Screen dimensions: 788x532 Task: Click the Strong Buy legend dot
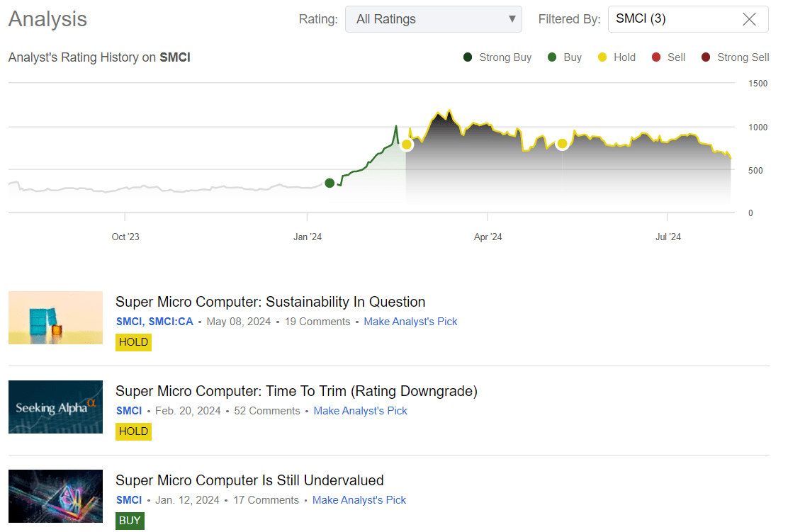pos(466,57)
